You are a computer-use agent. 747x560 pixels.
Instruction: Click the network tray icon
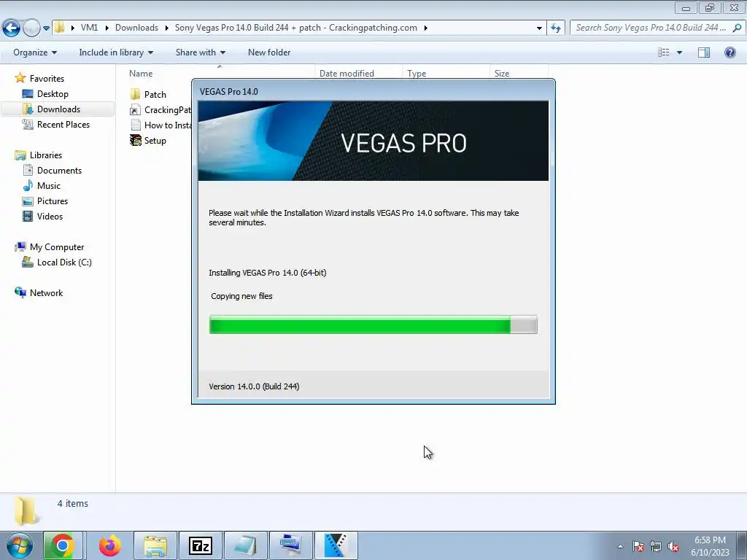[656, 546]
